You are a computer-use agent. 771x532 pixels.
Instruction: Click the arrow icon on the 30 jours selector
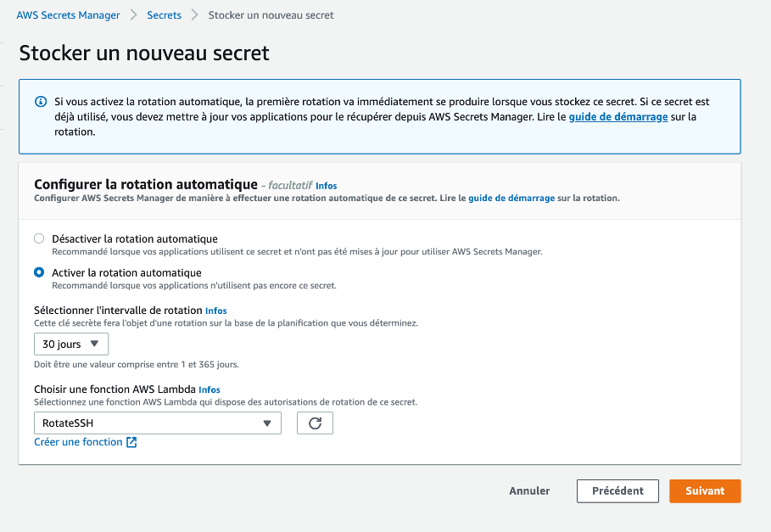click(94, 344)
